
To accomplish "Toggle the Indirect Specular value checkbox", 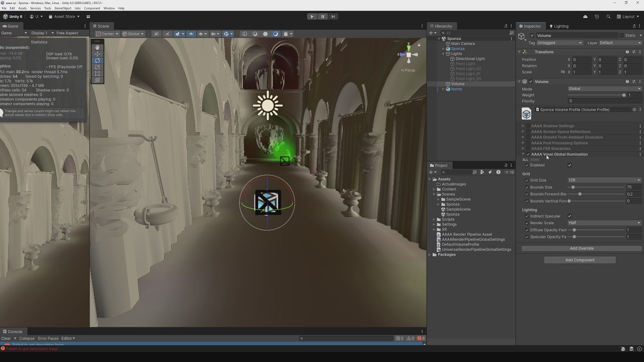I will coord(570,216).
